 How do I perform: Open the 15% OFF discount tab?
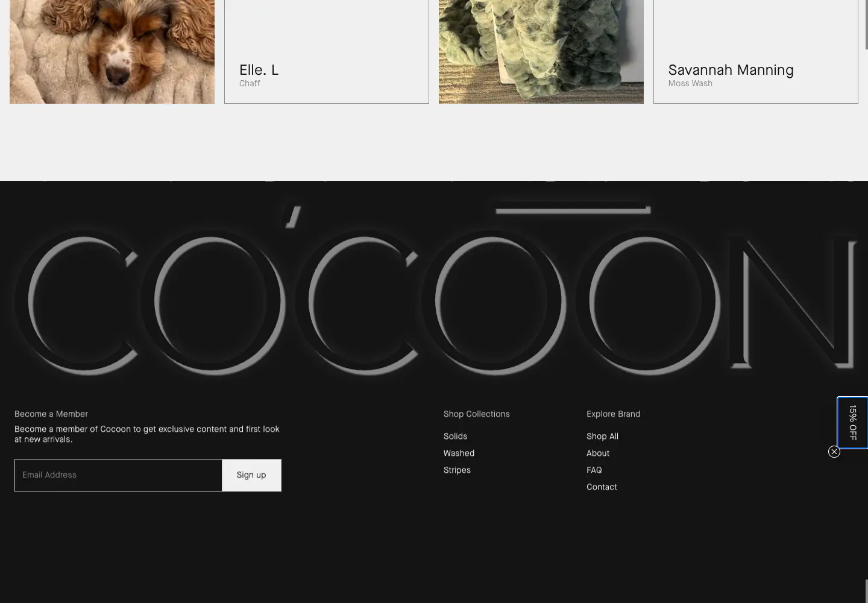(x=852, y=423)
